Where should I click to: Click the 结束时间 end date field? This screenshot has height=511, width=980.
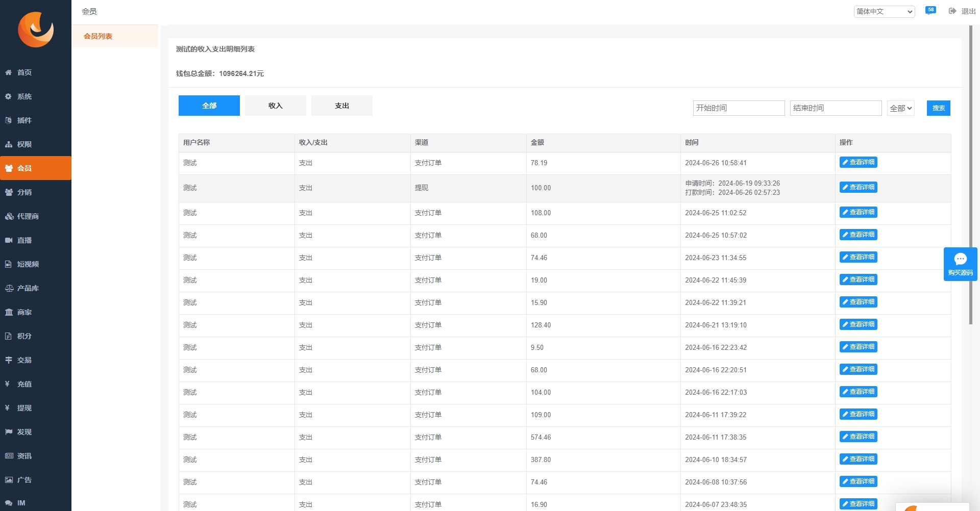coord(836,108)
